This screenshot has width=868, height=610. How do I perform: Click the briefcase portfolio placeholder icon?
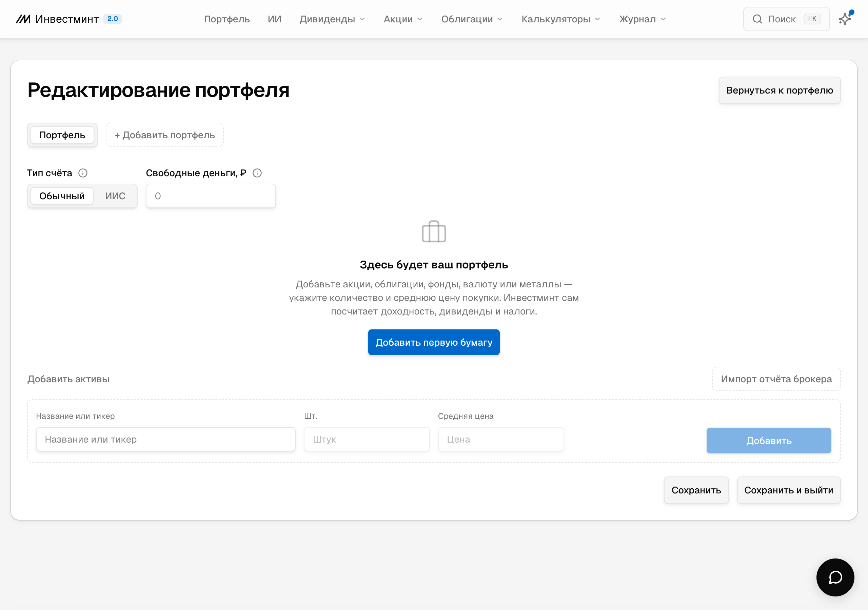tap(434, 231)
